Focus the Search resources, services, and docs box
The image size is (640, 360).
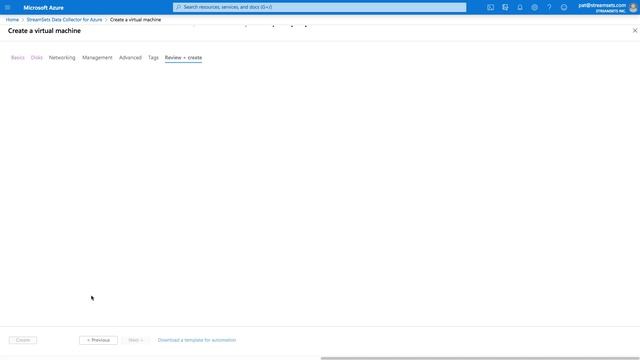319,7
